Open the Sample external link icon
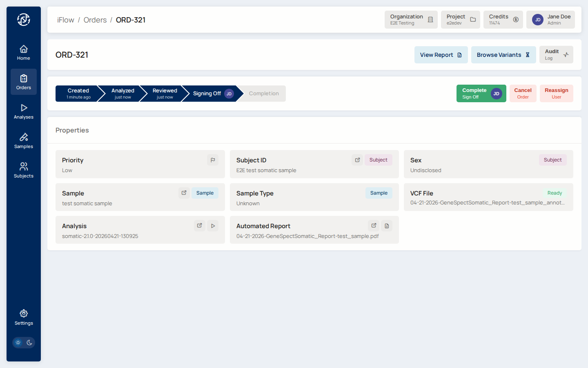This screenshot has height=368, width=588. point(184,193)
